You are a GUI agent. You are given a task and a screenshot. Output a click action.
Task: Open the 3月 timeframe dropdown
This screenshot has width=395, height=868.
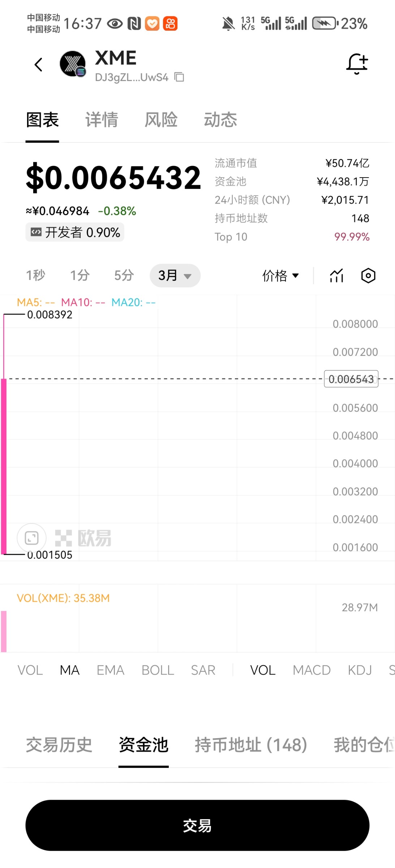click(175, 276)
